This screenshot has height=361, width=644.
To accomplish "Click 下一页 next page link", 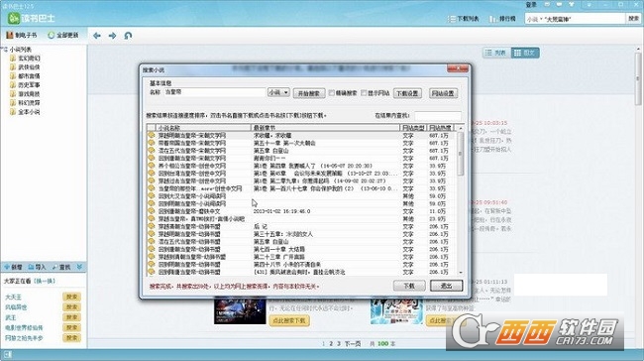I will [353, 344].
